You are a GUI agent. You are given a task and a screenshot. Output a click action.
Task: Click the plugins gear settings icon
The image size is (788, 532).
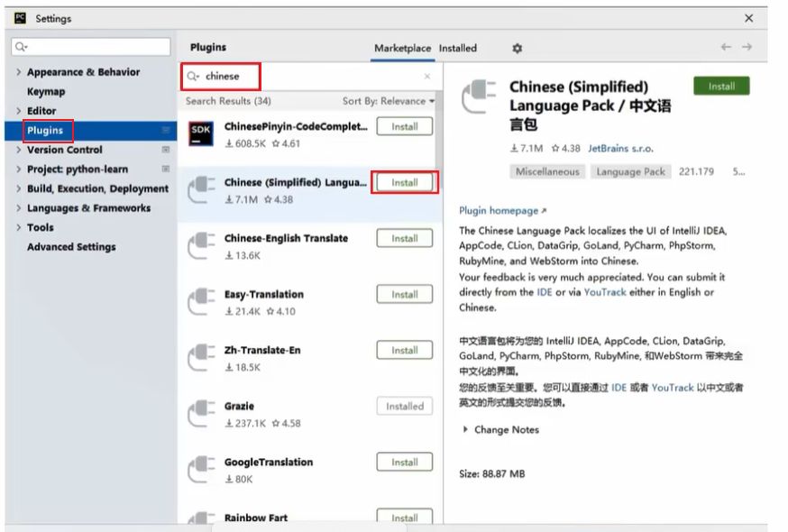pos(517,49)
